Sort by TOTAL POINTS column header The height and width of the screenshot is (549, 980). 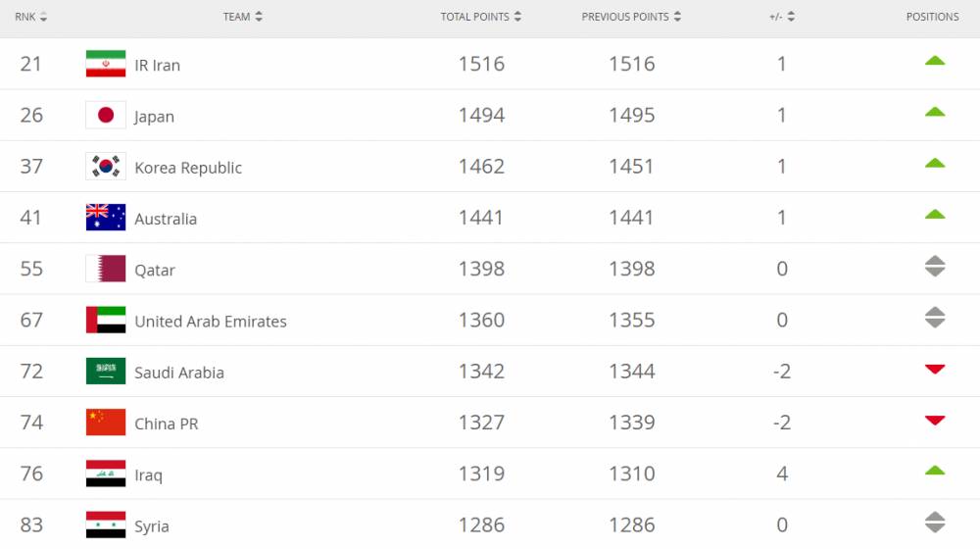(x=480, y=17)
